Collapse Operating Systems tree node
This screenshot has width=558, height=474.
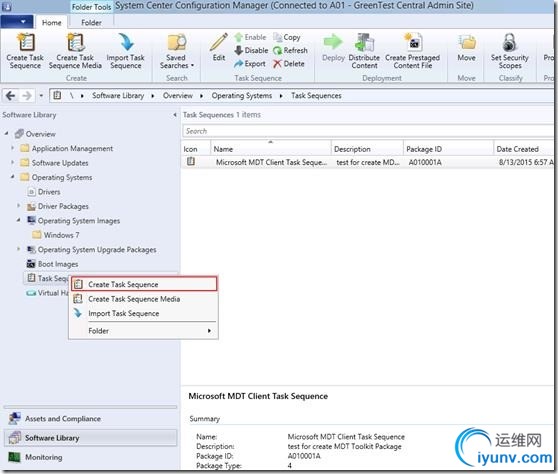click(13, 177)
